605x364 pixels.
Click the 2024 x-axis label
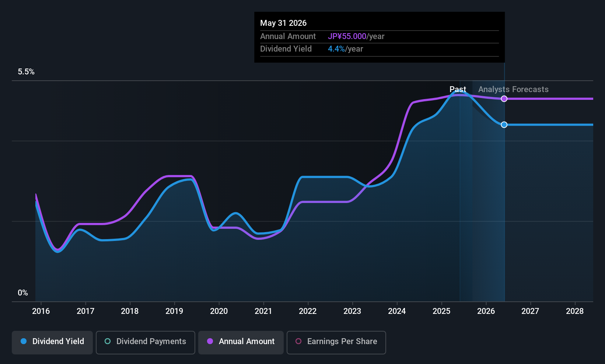pyautogui.click(x=397, y=311)
